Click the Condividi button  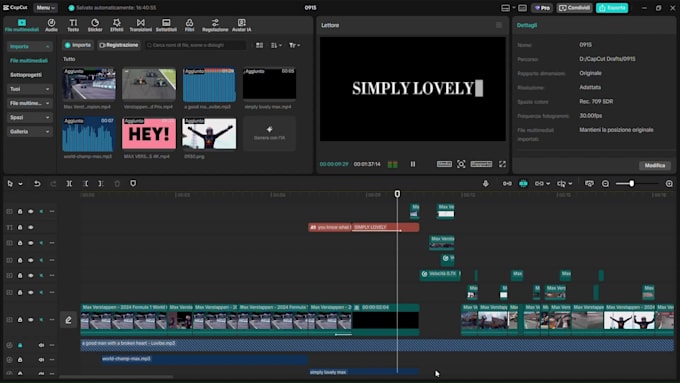(x=575, y=8)
